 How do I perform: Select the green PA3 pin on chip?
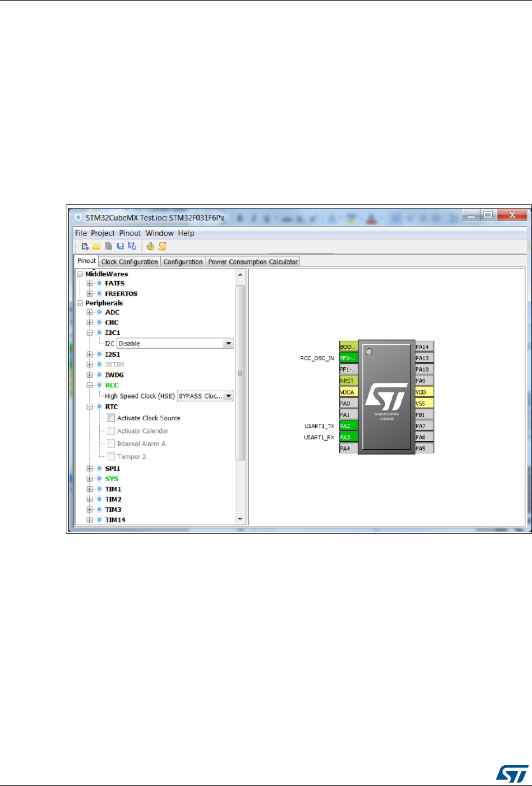click(x=349, y=437)
